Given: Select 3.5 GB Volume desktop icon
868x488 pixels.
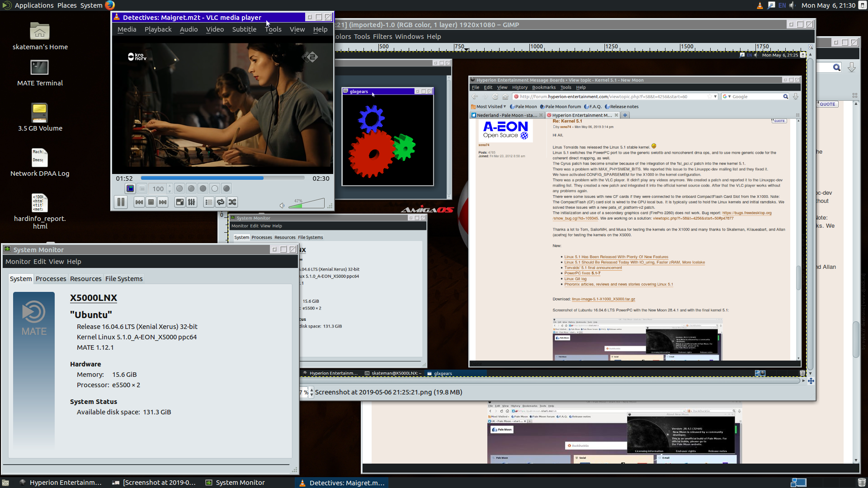Looking at the screenshot, I should tap(40, 117).
